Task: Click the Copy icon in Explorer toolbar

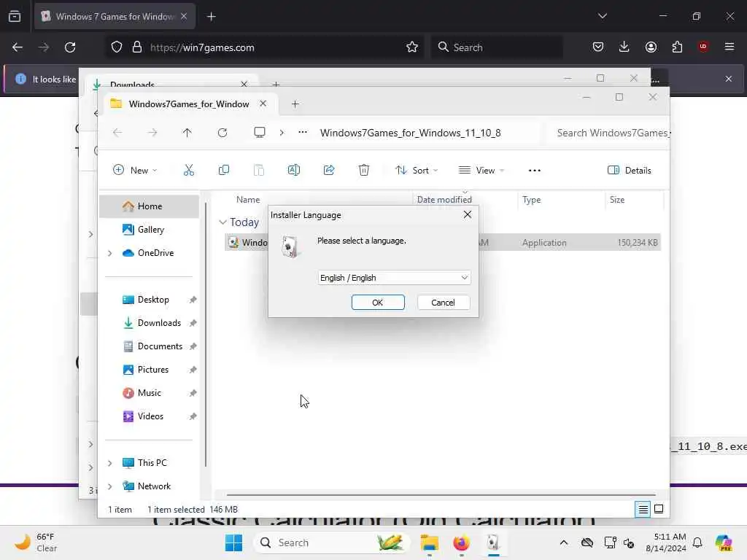Action: (224, 170)
